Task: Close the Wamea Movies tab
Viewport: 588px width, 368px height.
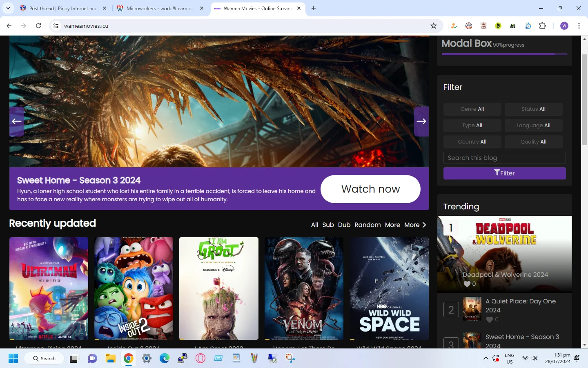Action: 299,8
